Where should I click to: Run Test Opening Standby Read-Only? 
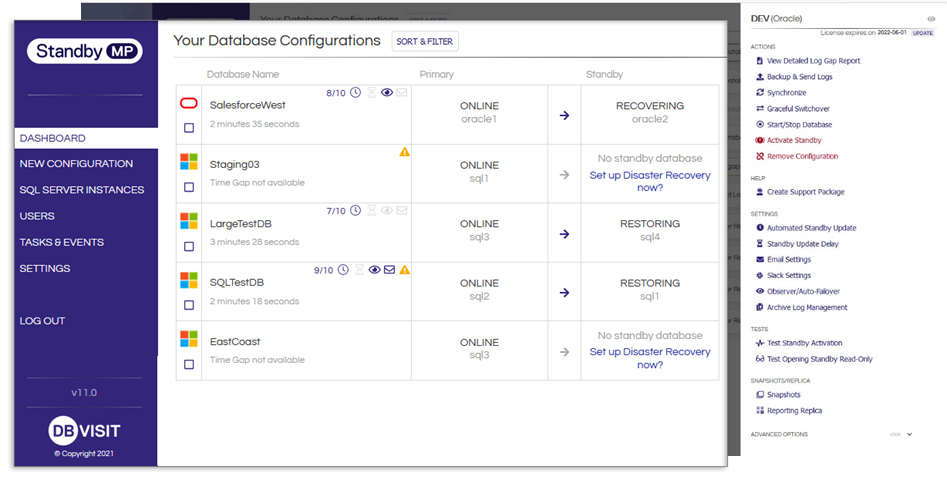pos(815,359)
